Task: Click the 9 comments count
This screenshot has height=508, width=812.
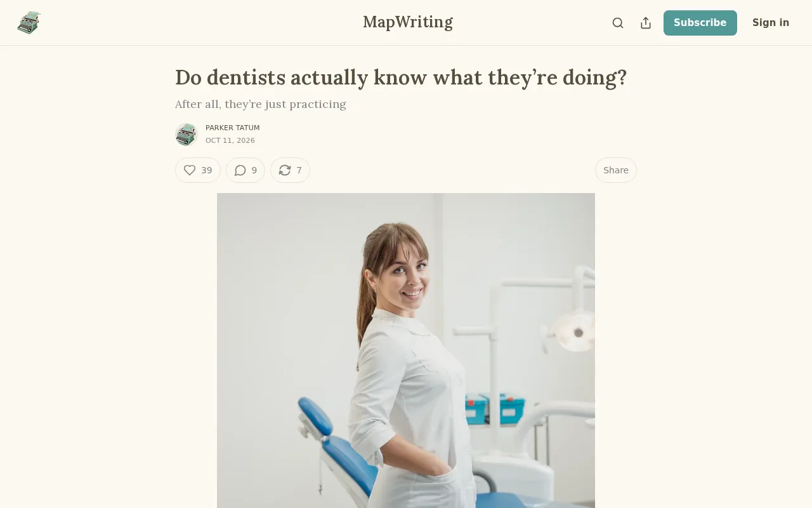Action: (254, 170)
